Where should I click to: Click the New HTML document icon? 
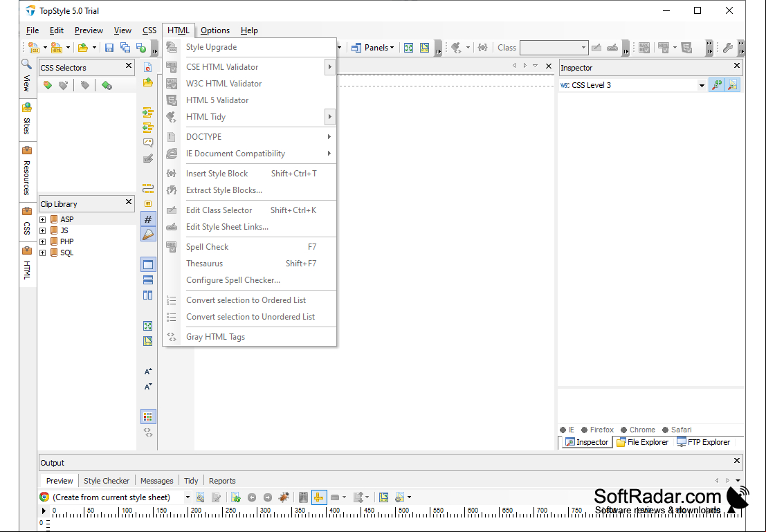[57, 47]
